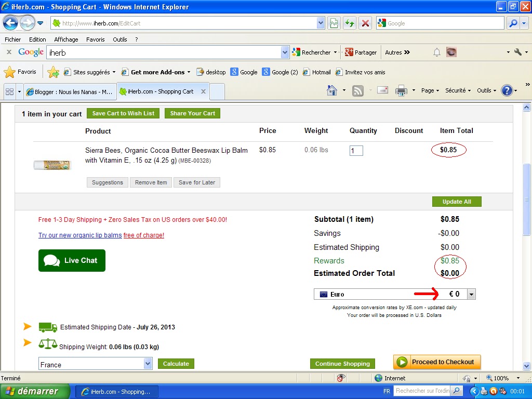Click Proceed to Checkout

click(437, 362)
